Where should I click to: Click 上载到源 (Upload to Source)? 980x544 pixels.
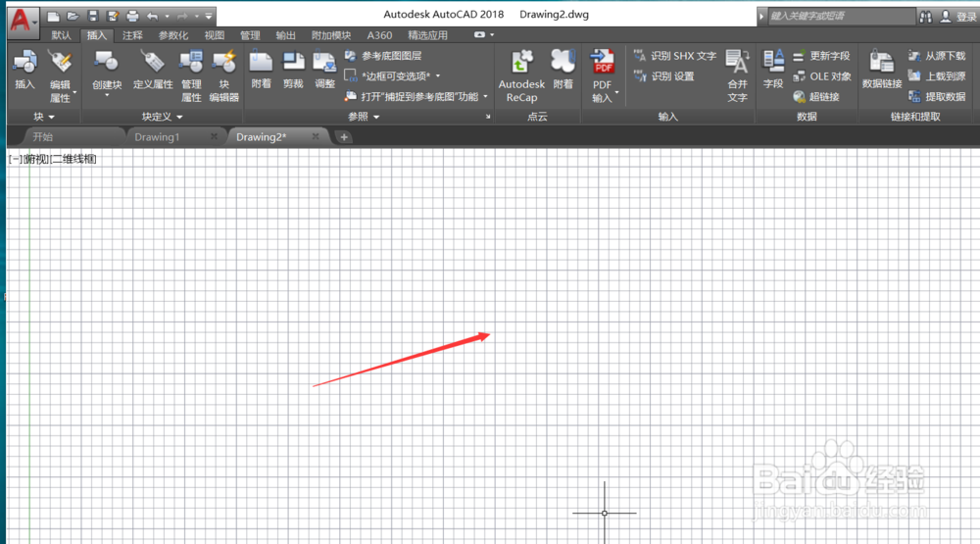937,76
